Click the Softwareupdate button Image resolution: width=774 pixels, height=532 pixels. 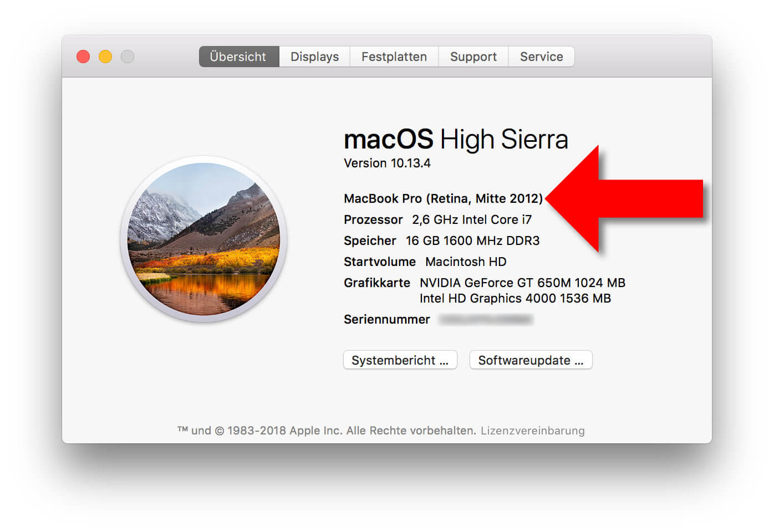(531, 360)
